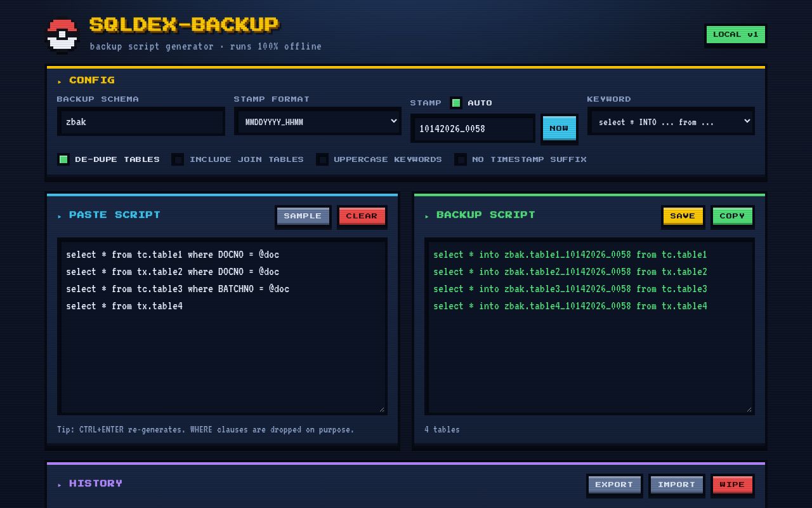
Task: Toggle the AUTO stamp checkbox
Action: [456, 103]
